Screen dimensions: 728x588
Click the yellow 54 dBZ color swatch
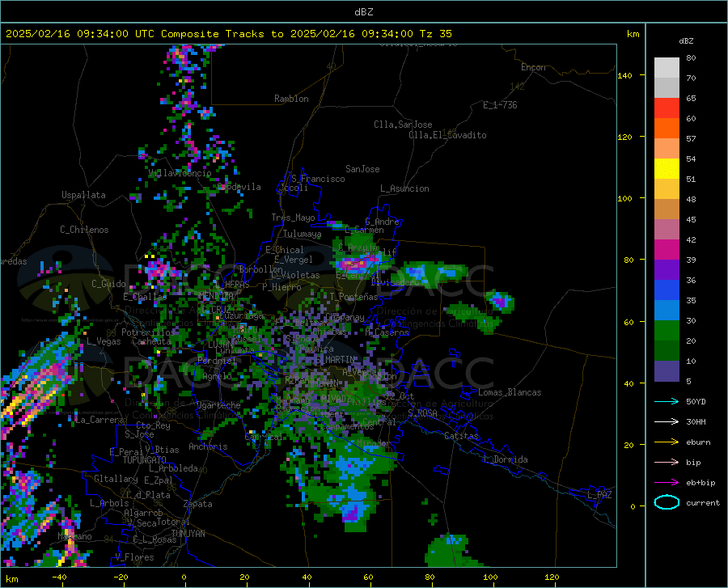(x=667, y=168)
